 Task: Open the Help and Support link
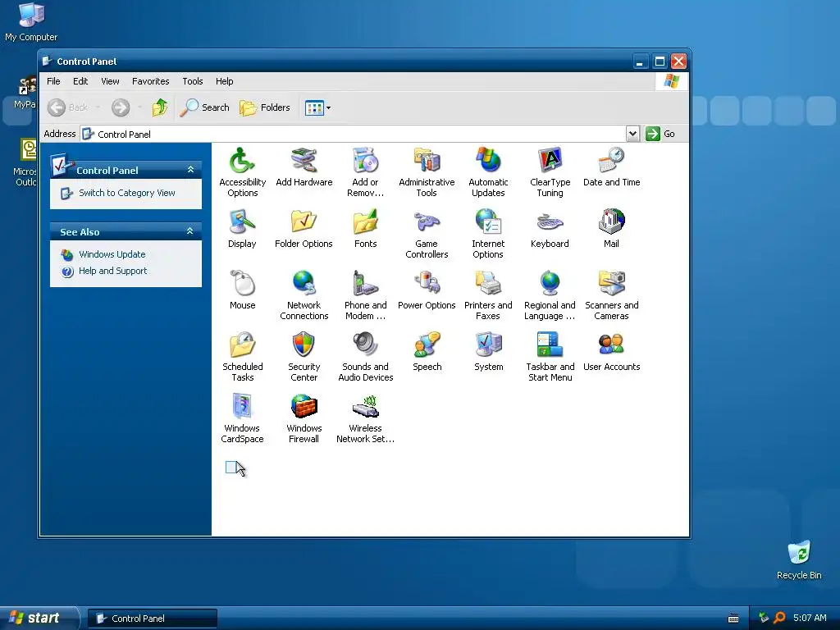coord(112,271)
